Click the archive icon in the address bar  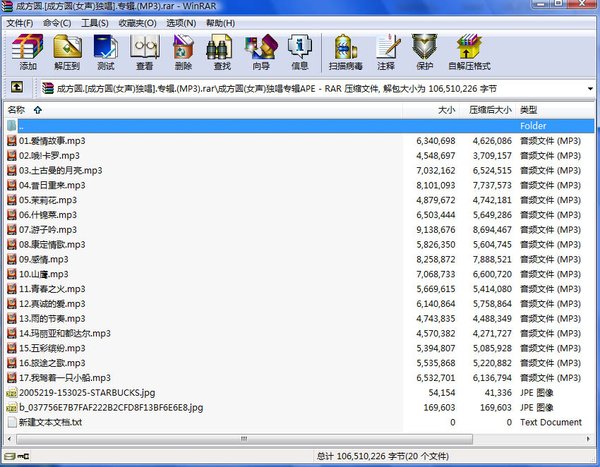48,88
